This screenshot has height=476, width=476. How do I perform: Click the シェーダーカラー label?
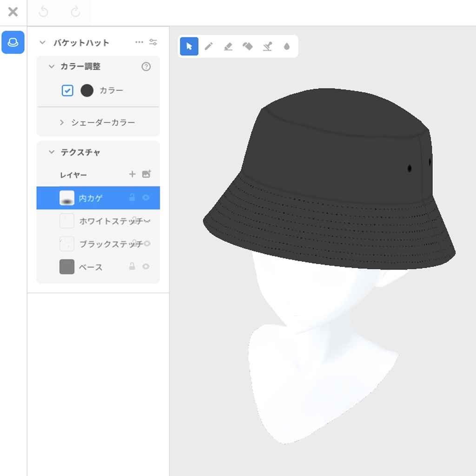(x=103, y=122)
